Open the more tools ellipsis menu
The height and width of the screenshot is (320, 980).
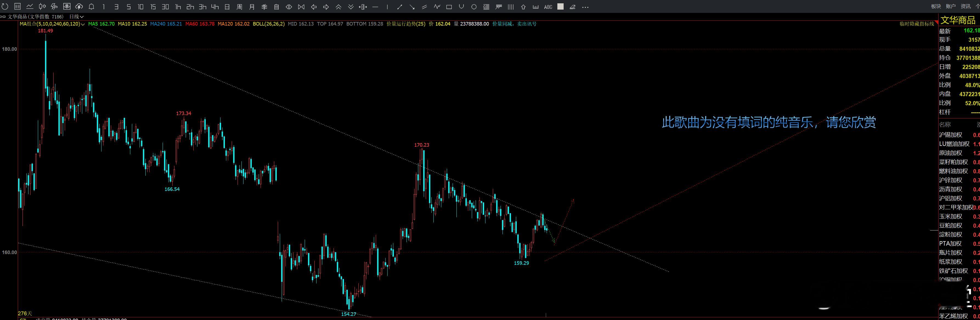[586, 7]
